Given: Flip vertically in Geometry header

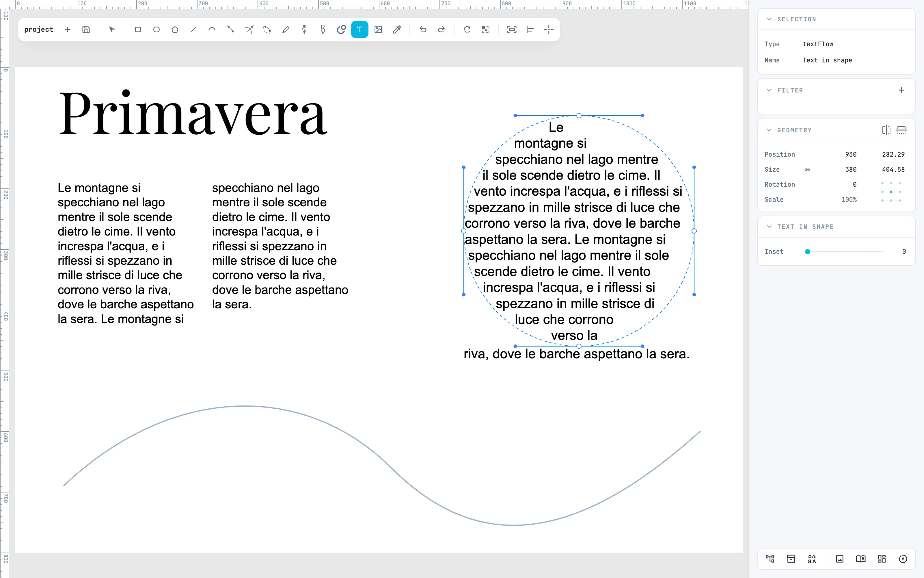Looking at the screenshot, I should click(x=901, y=130).
